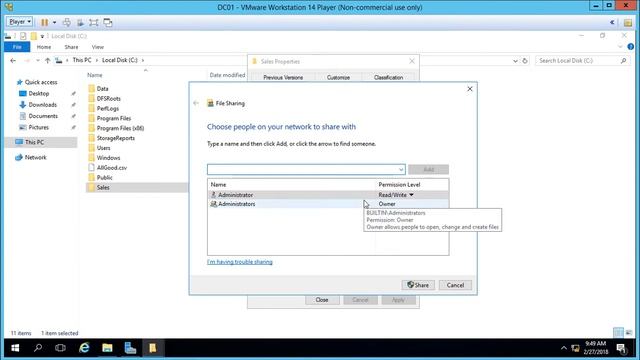
Task: Refresh the Explorer address bar
Action: point(525,61)
